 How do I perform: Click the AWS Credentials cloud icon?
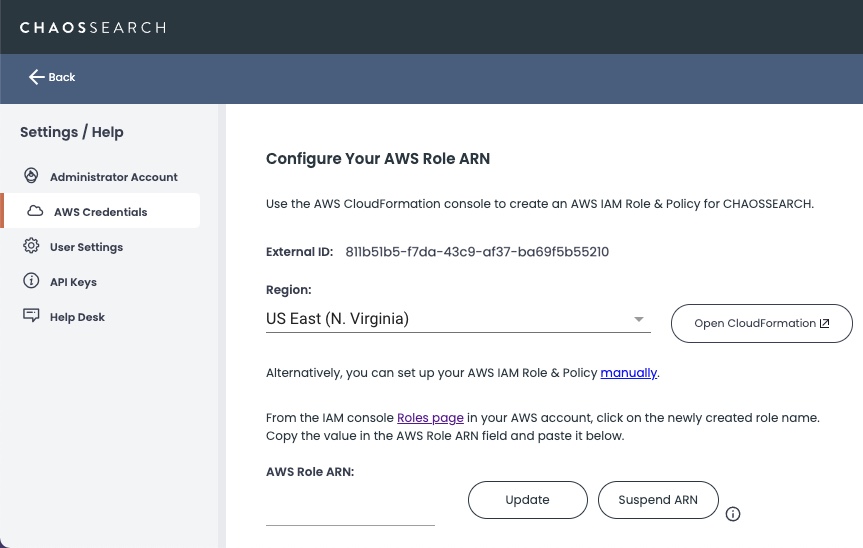(35, 211)
